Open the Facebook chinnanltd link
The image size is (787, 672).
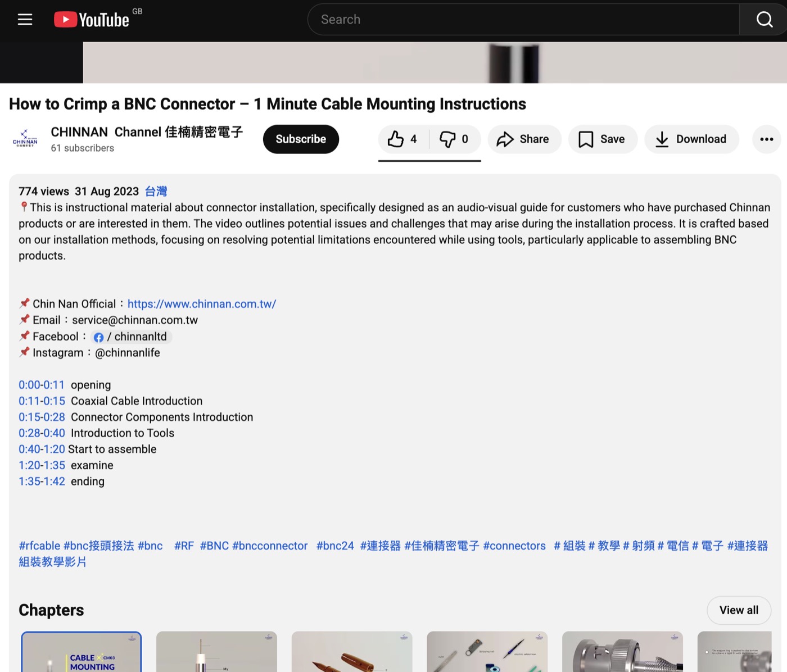130,337
